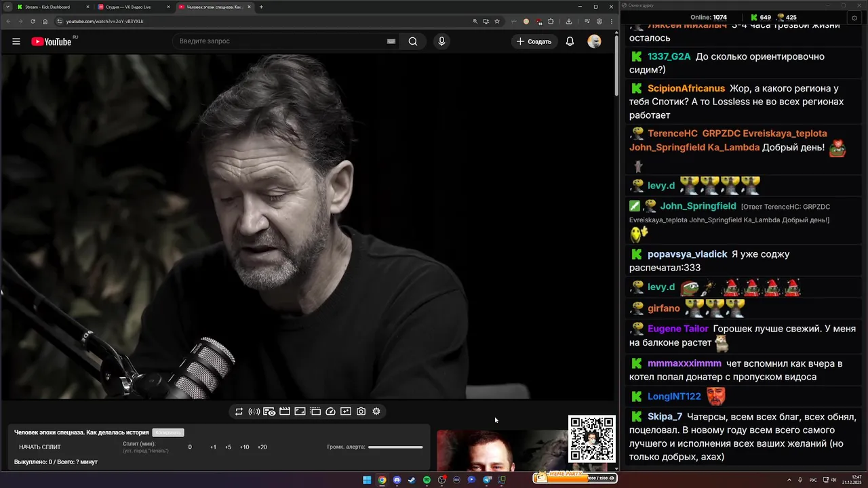Screen dimensions: 868x488
Task: Open a new browser tab
Action: click(x=261, y=7)
